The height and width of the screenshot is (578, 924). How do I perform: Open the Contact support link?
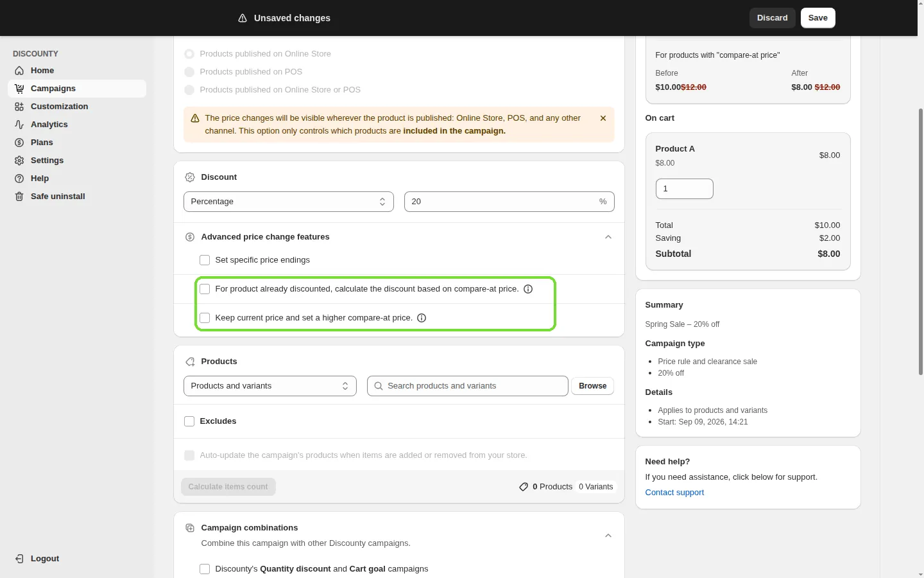674,493
